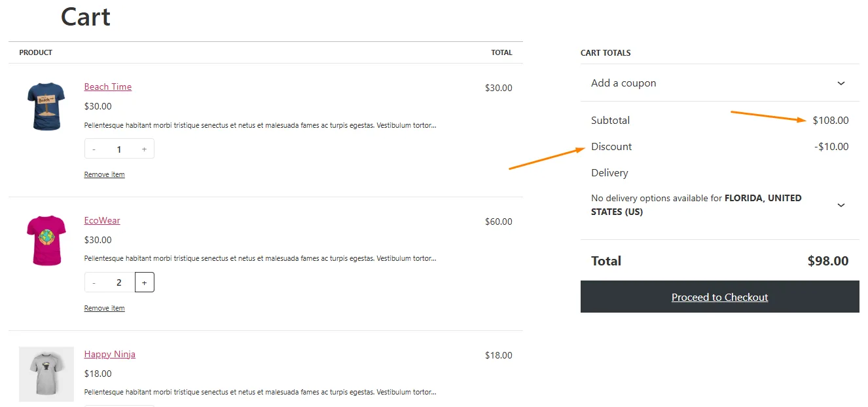Click the -$10.00 discount value

pyautogui.click(x=831, y=146)
